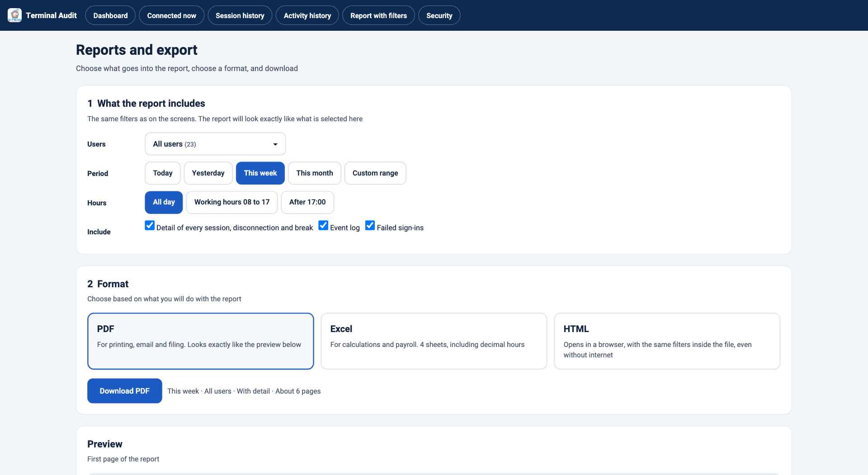
Task: Click the 'Preview' section heading
Action: point(105,444)
